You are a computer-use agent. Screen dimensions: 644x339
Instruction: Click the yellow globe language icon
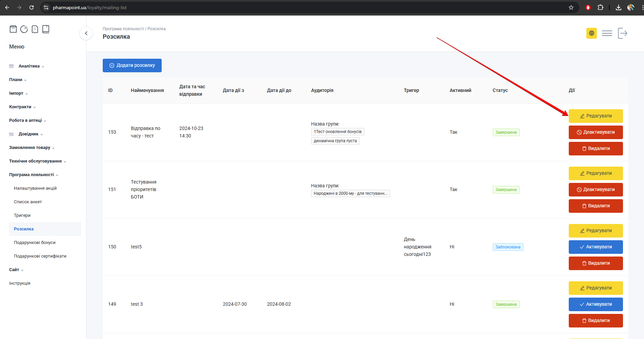[591, 33]
